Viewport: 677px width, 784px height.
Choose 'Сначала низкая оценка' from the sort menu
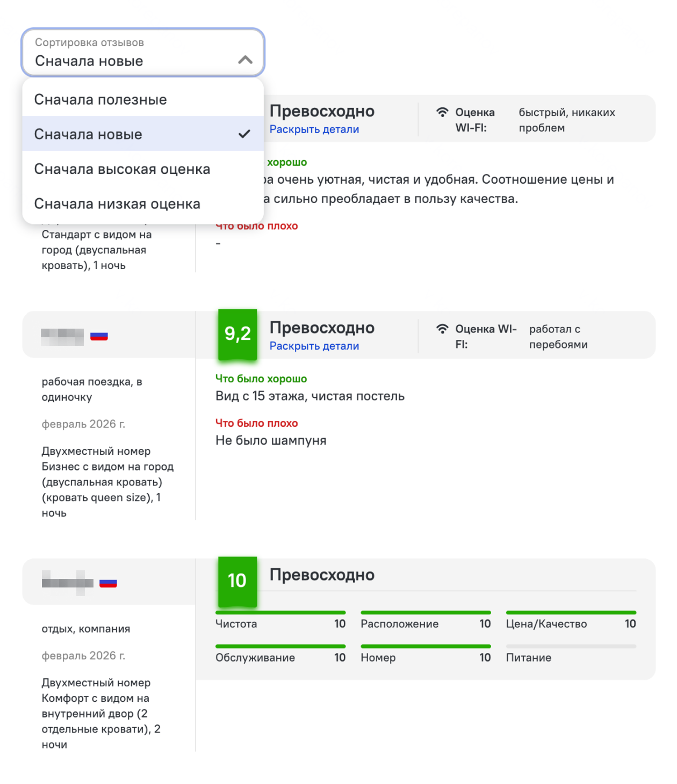117,204
